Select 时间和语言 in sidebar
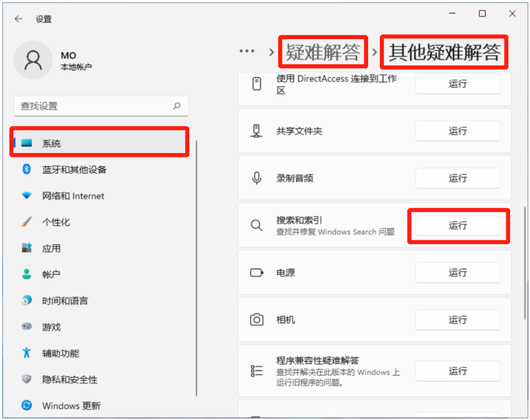 click(99, 301)
